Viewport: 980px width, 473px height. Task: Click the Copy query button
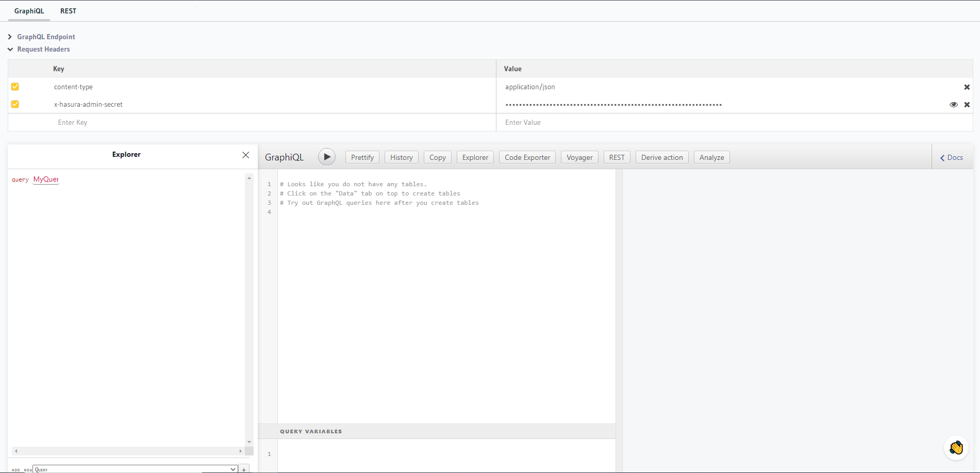point(438,157)
